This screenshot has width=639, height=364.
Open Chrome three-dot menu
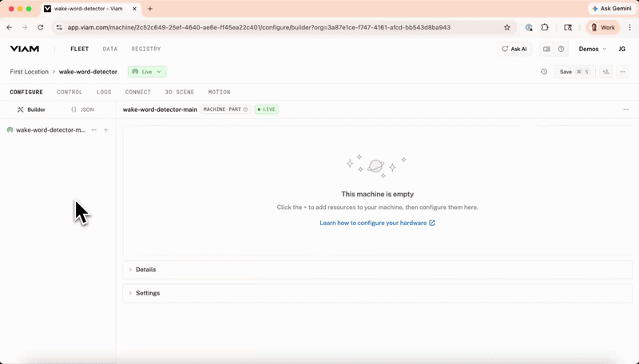(x=629, y=27)
